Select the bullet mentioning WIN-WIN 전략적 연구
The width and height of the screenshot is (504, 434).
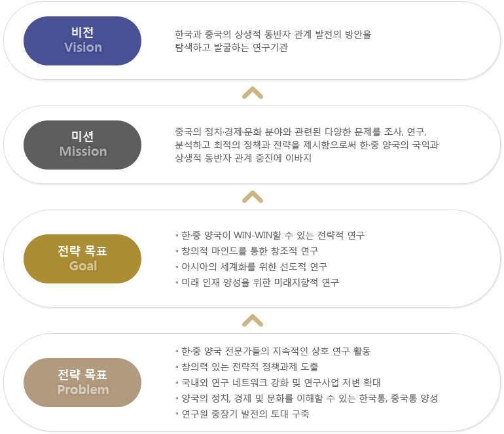pyautogui.click(x=270, y=235)
